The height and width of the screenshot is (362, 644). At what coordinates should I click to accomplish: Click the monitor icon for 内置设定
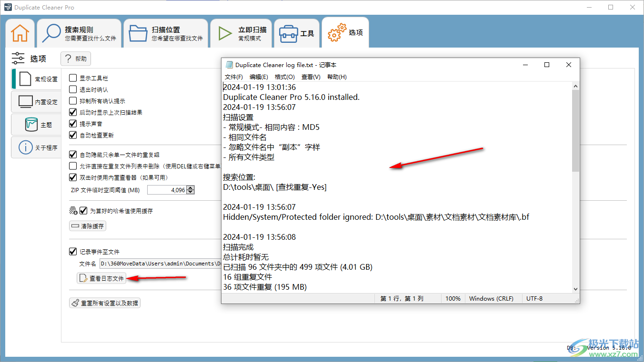(25, 102)
